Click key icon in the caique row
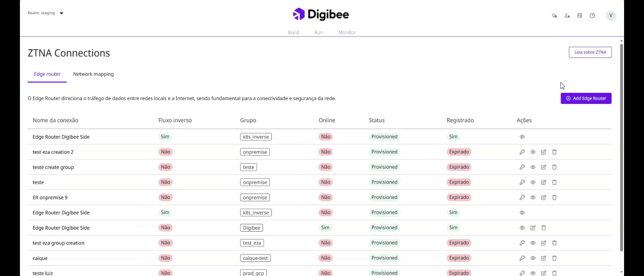The height and width of the screenshot is (276, 644). point(522,258)
